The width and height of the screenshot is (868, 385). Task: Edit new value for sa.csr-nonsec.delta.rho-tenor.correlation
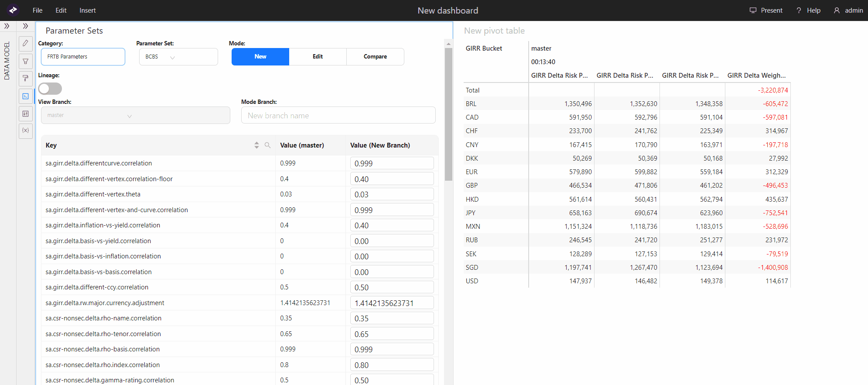(x=392, y=334)
